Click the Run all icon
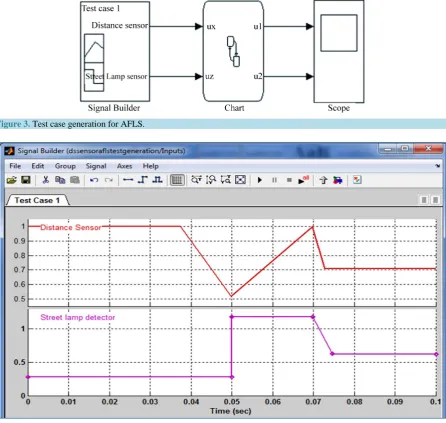 coord(303,180)
